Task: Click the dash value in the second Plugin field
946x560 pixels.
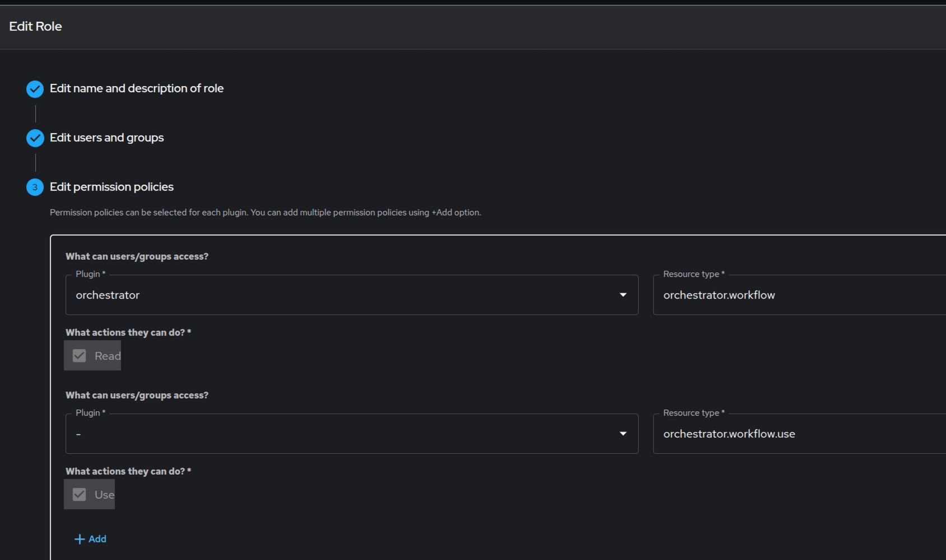Action: point(78,434)
